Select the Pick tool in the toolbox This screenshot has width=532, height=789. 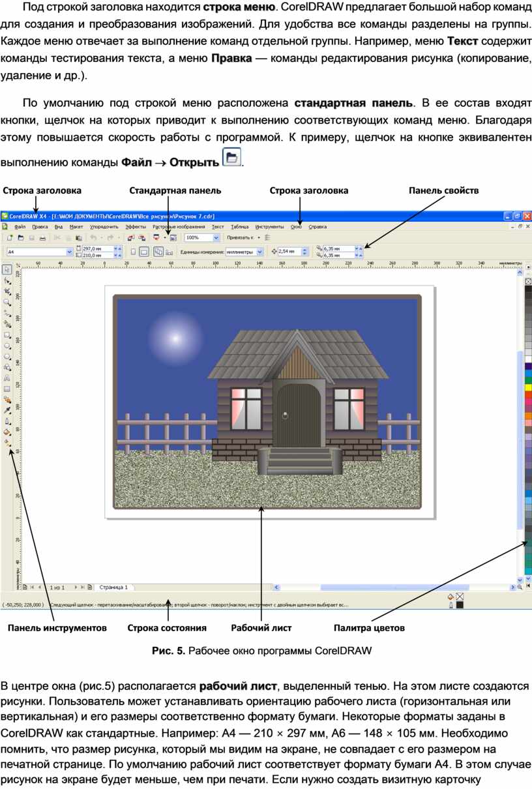coord(7,269)
